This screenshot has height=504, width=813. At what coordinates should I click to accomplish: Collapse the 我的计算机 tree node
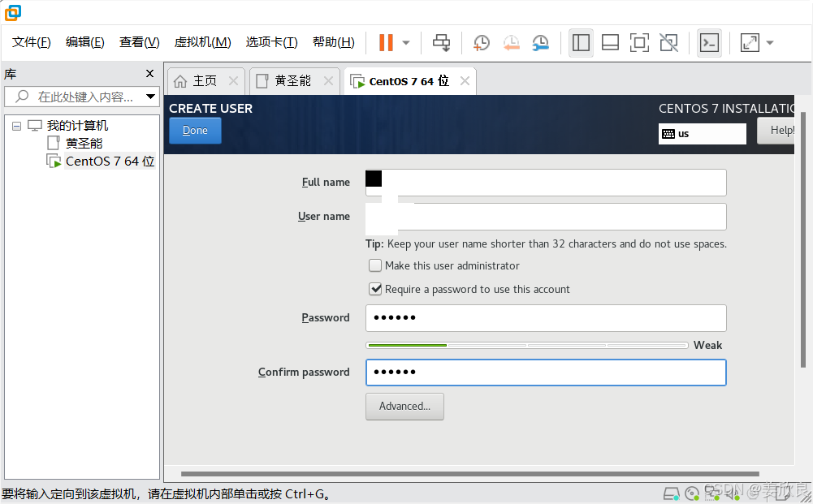tap(16, 126)
